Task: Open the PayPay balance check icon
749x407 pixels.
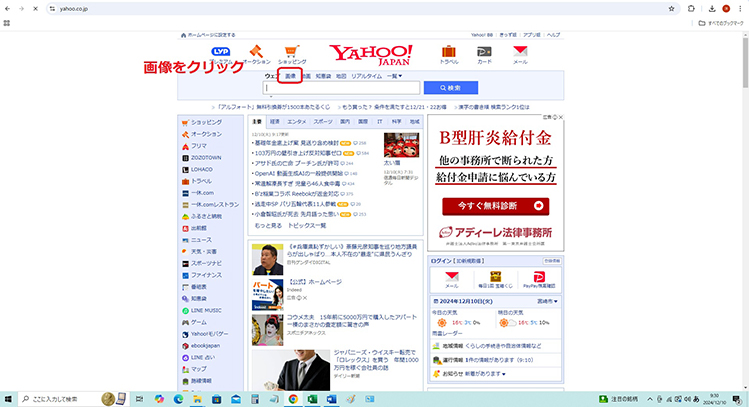Action: coord(539,276)
